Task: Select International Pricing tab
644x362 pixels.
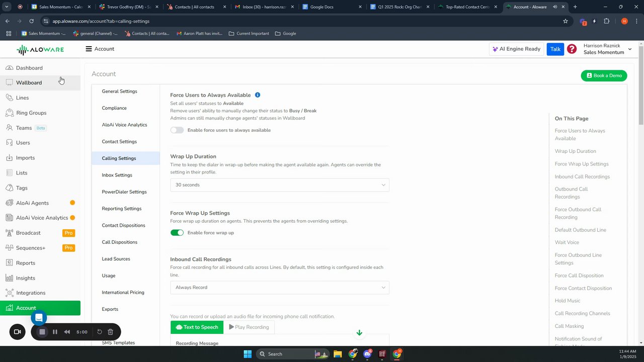Action: [123, 293]
